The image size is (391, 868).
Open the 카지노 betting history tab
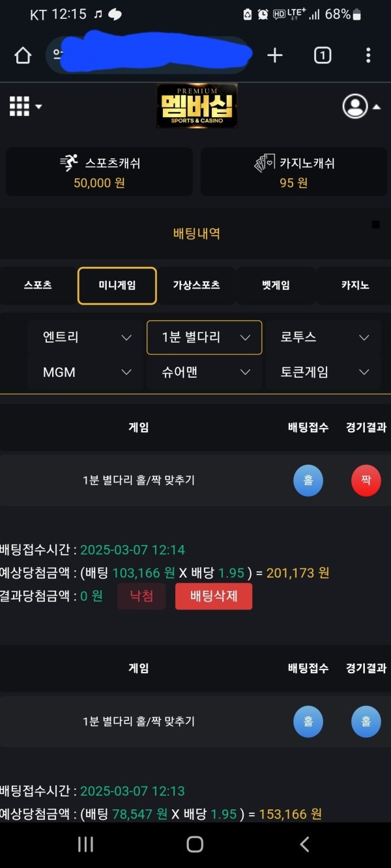tap(354, 285)
